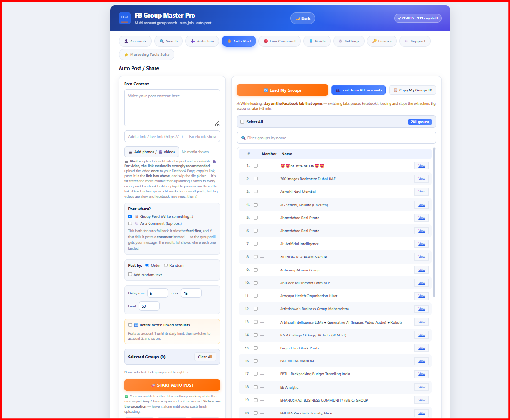Click the Name column header
This screenshot has height=420, width=510.
tap(287, 154)
